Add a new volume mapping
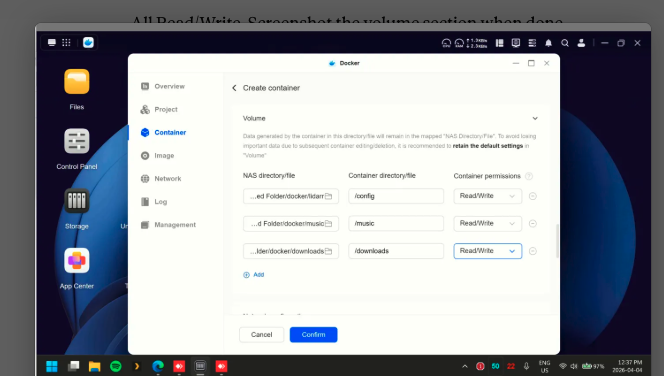Viewport: 664px width, 376px height. point(254,275)
